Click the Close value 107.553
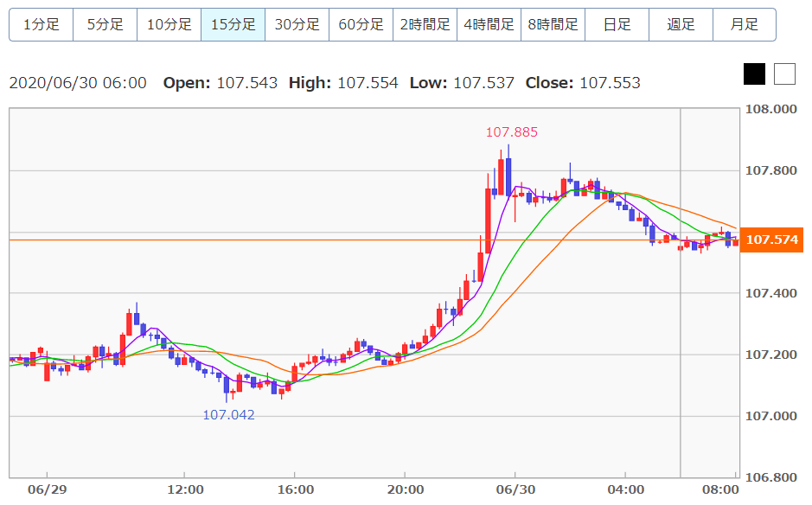 click(x=610, y=83)
